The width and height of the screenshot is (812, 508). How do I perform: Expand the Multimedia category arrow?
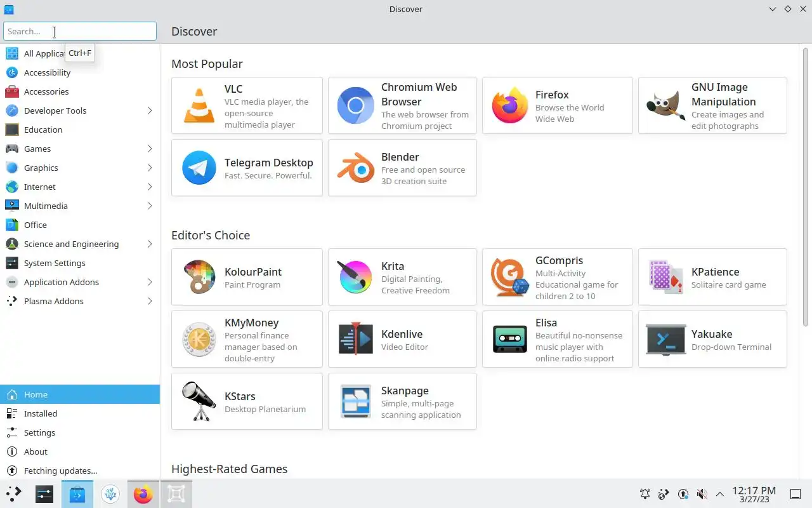[x=150, y=206]
